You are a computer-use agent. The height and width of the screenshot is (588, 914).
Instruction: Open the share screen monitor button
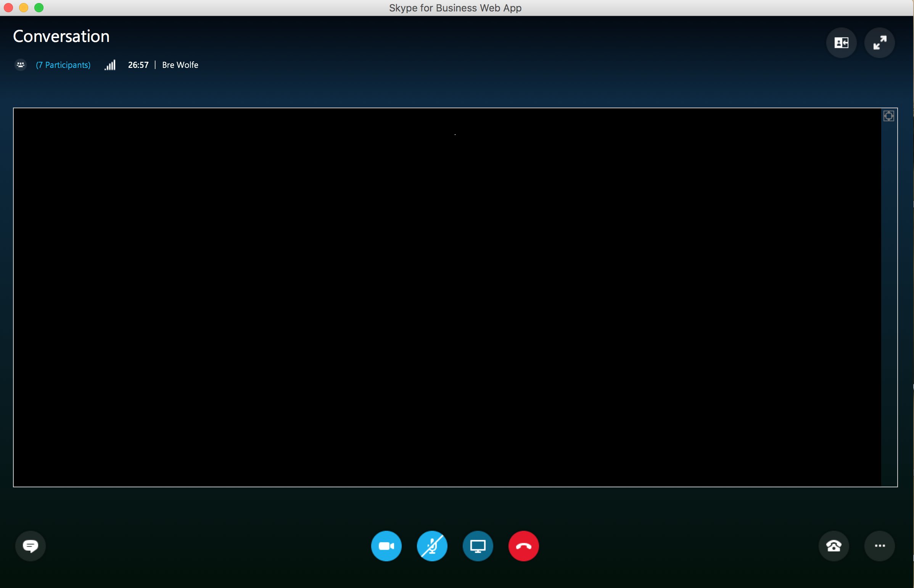coord(478,546)
